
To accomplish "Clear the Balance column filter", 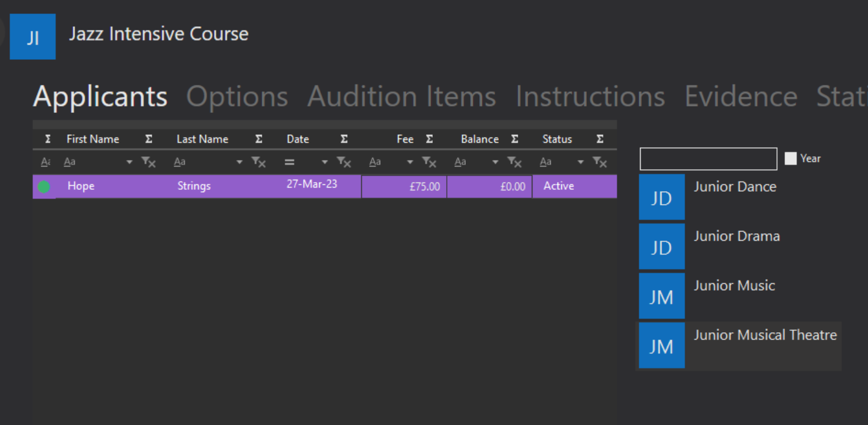I will click(x=515, y=162).
